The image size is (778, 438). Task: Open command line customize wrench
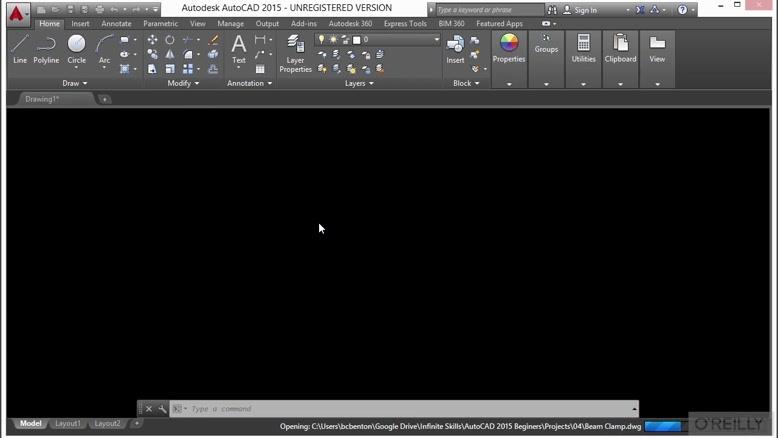coord(162,409)
